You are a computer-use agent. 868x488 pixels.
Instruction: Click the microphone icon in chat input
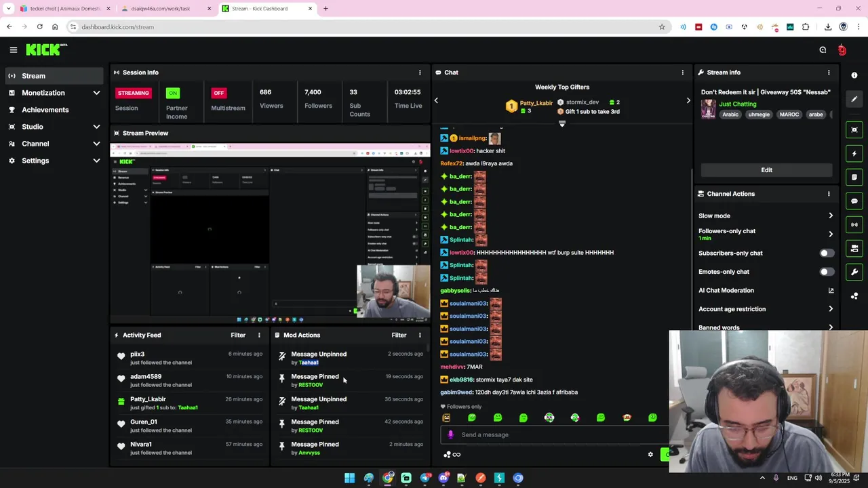(x=451, y=434)
